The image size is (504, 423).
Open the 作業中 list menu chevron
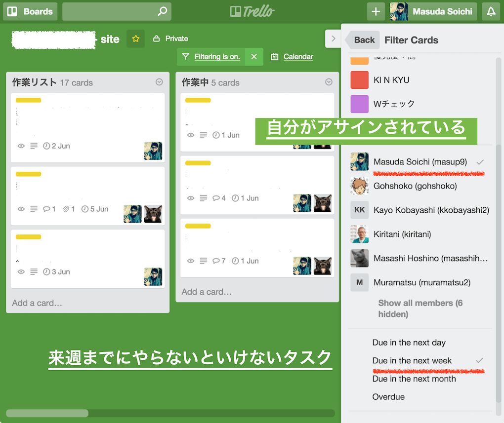329,82
